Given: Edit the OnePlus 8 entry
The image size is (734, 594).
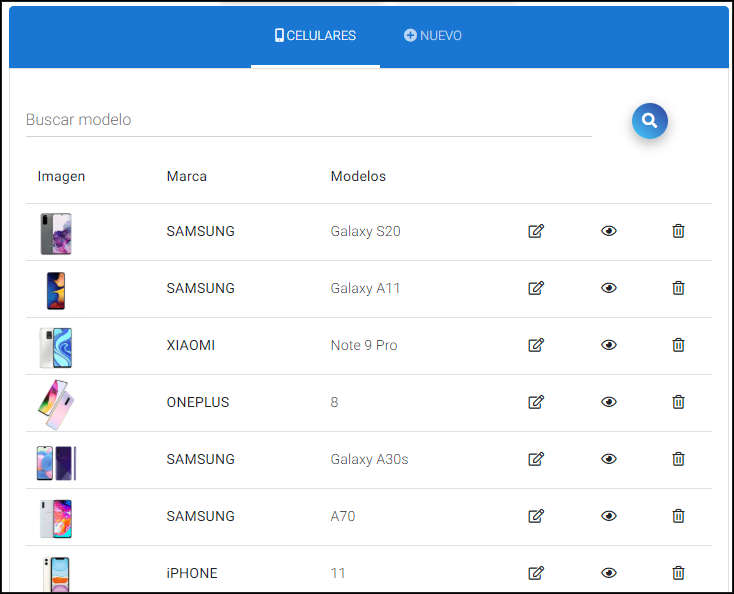Looking at the screenshot, I should tap(536, 402).
